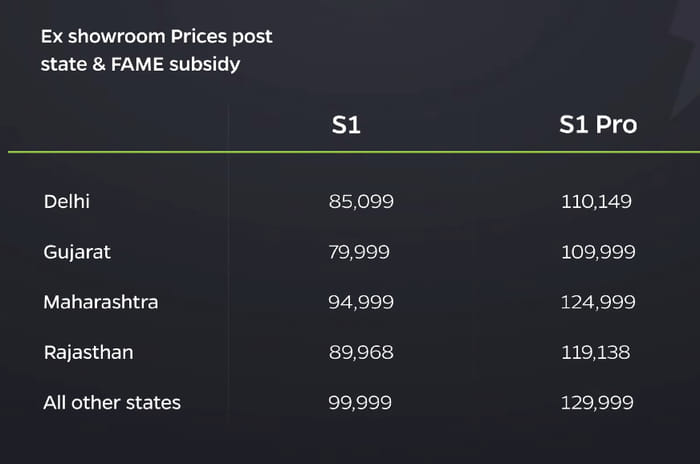Click the Gujarat row label

coord(77,252)
